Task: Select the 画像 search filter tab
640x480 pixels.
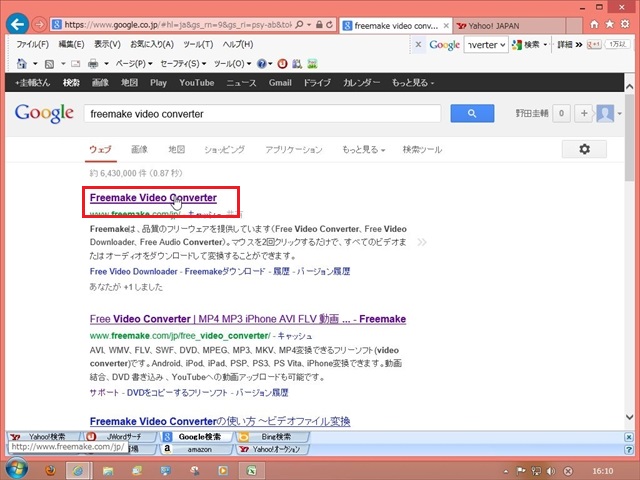Action: [x=139, y=149]
